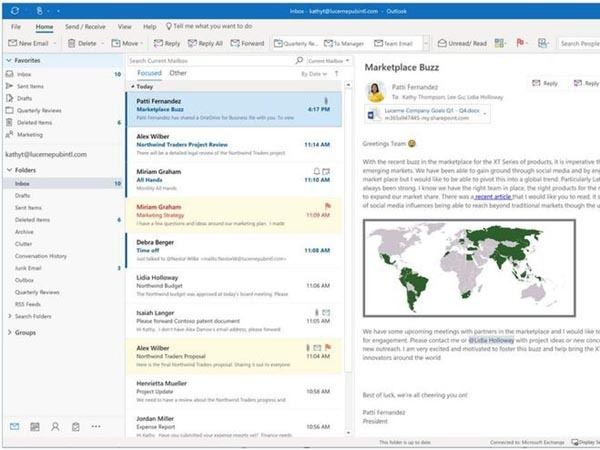Select the Focused inbox tab
Image resolution: width=600 pixels, height=450 pixels.
(149, 73)
